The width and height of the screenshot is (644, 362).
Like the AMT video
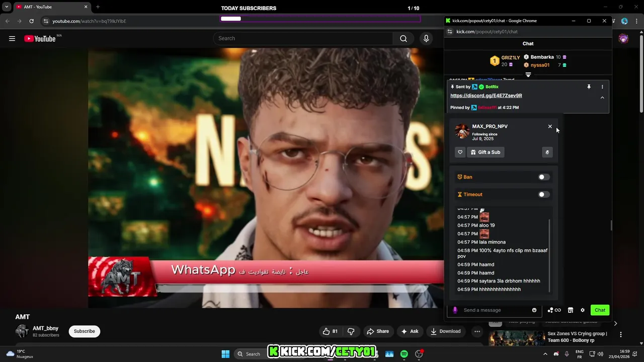click(x=330, y=331)
